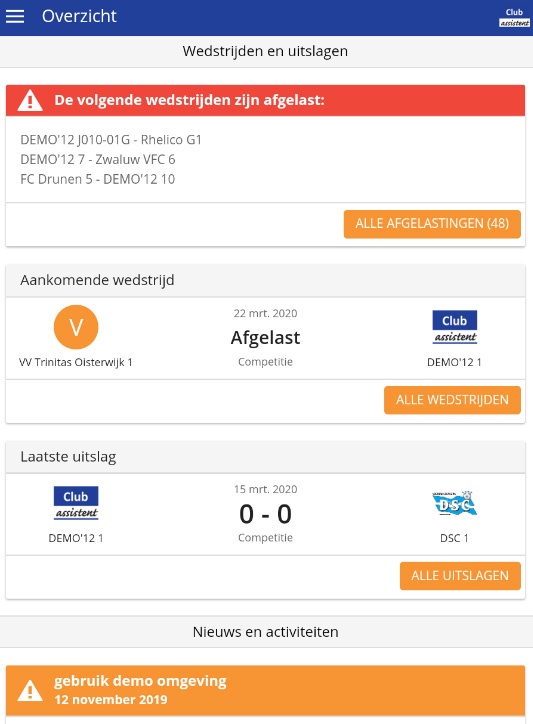Click the orange V avatar of VV Trinitas
This screenshot has width=533, height=724.
tap(76, 327)
